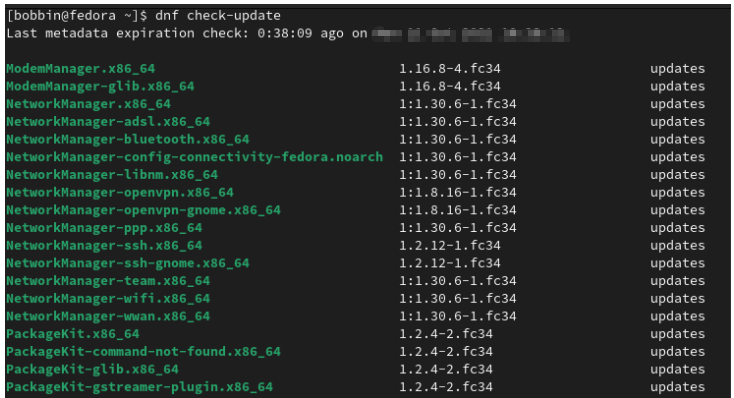Click the PackageKit-command-not-found.x86_64 package
This screenshot has height=398, width=734.
click(143, 352)
